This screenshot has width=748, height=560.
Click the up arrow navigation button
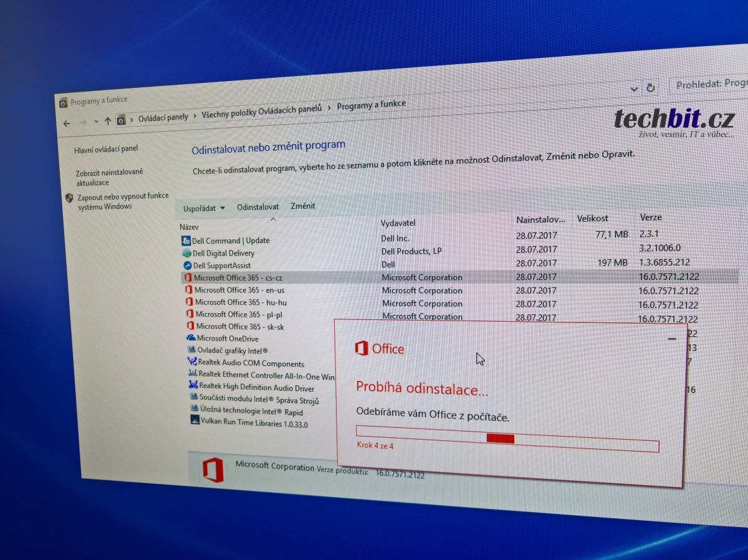click(107, 121)
